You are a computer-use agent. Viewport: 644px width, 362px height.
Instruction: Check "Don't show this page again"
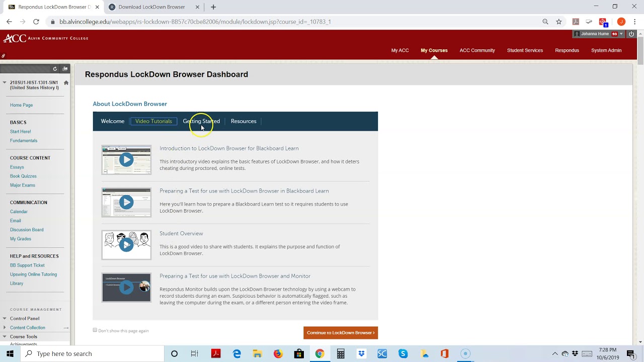(x=95, y=330)
